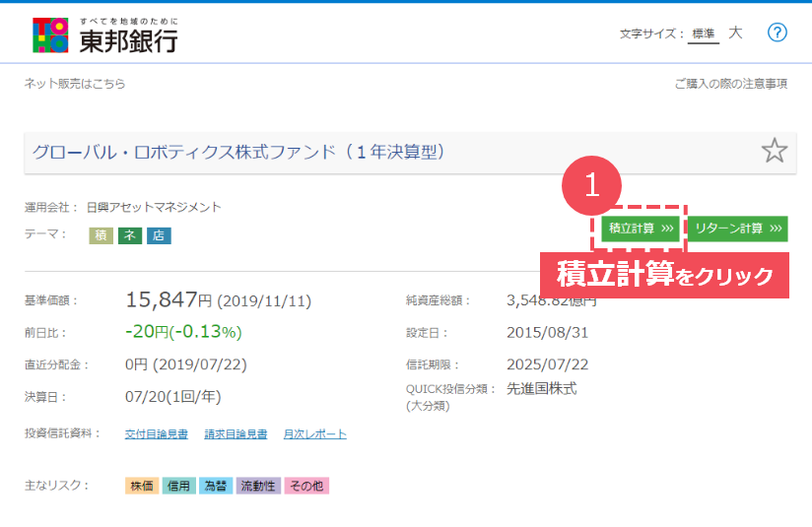Click the リターン計算 button
The image size is (812, 527).
737,229
